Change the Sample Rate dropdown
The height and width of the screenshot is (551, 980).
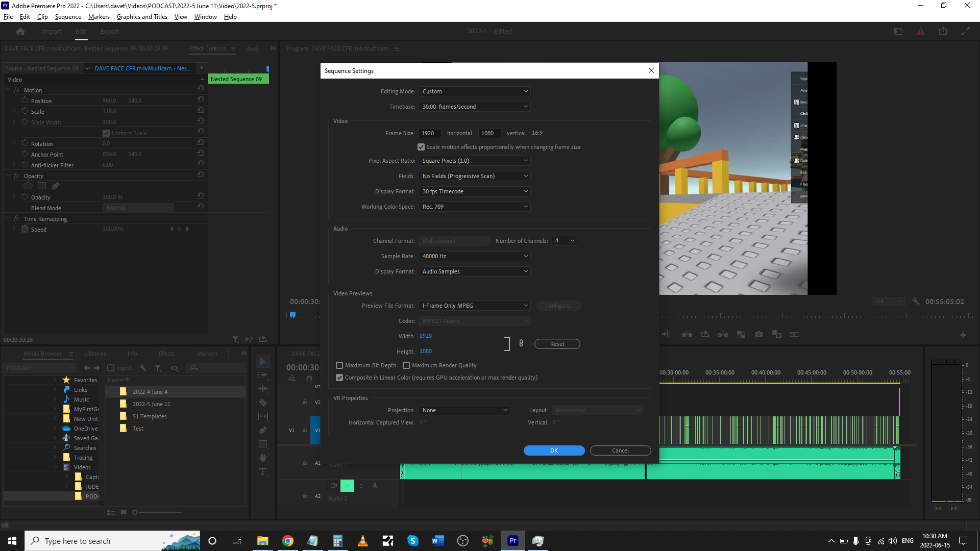click(x=474, y=256)
